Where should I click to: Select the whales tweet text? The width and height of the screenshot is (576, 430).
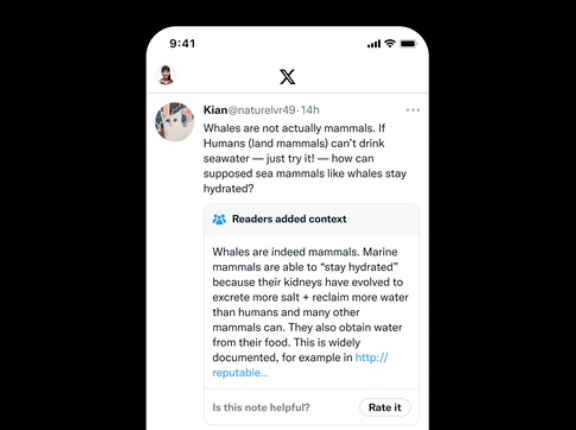click(305, 158)
